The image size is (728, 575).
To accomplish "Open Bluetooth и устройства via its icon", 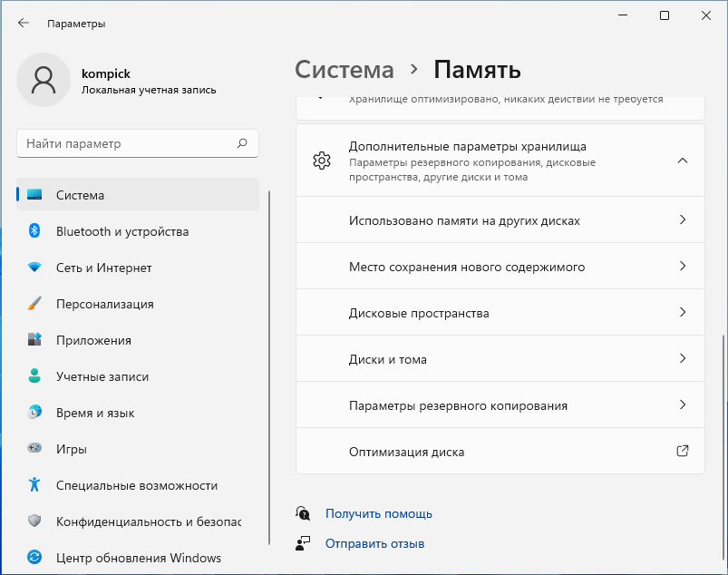I will (x=34, y=231).
